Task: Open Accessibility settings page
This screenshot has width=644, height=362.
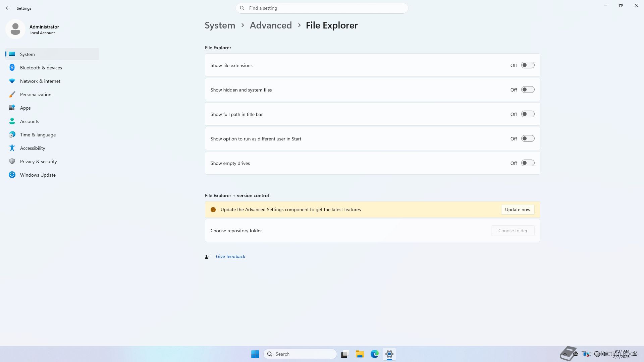Action: click(x=33, y=148)
